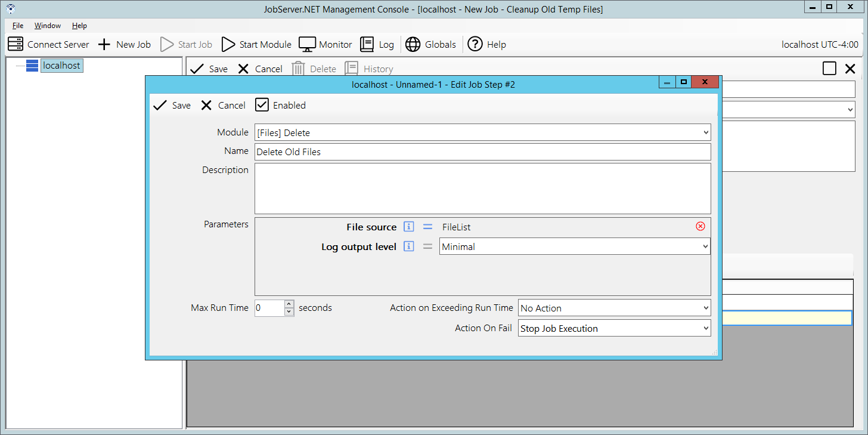Click the Connect Server toolbar icon

[x=15, y=44]
